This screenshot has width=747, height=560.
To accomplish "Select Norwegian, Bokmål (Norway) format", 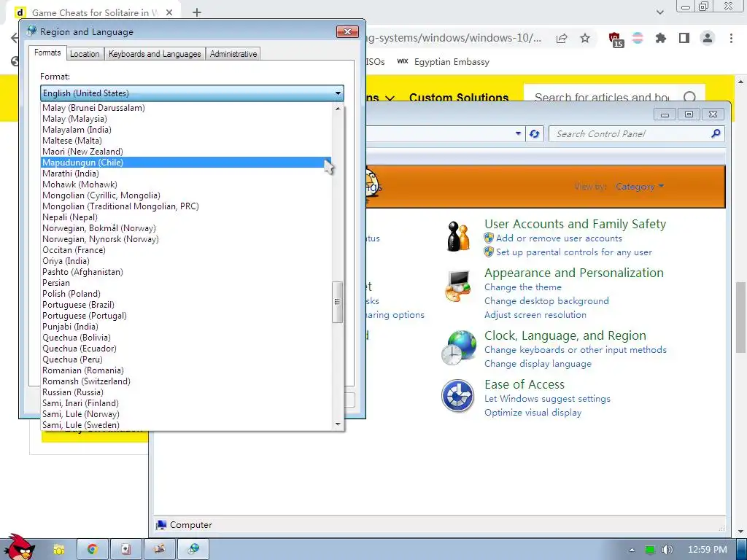I will [x=186, y=228].
